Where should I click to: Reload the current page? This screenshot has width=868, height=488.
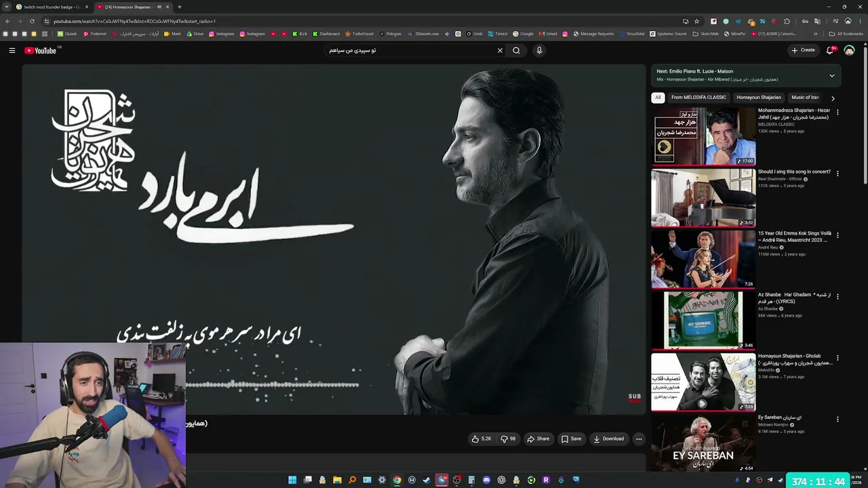coord(32,21)
